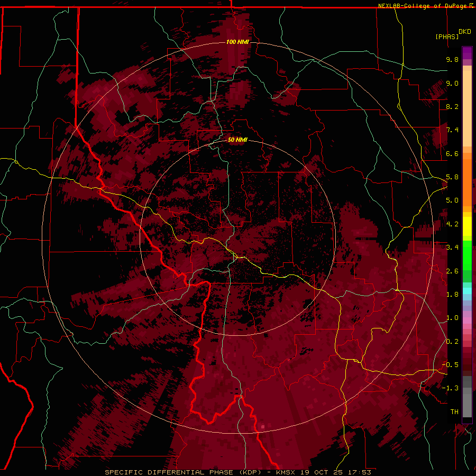Viewport: 476px width, 476px height.
Task: Click the 2.6 legend value
Action: [452, 271]
